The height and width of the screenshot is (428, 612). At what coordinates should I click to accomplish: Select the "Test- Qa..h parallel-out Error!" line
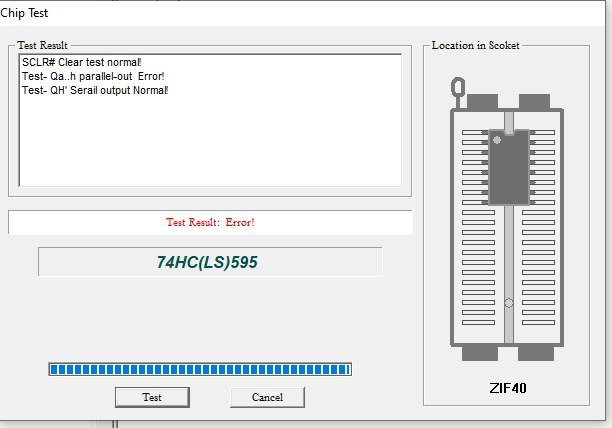93,76
